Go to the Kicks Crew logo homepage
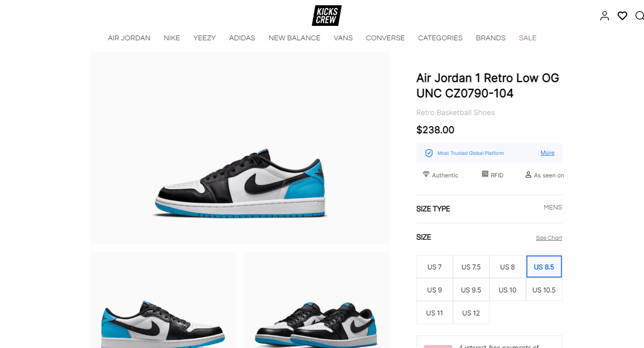Viewport: 644px width, 348px height. point(326,15)
